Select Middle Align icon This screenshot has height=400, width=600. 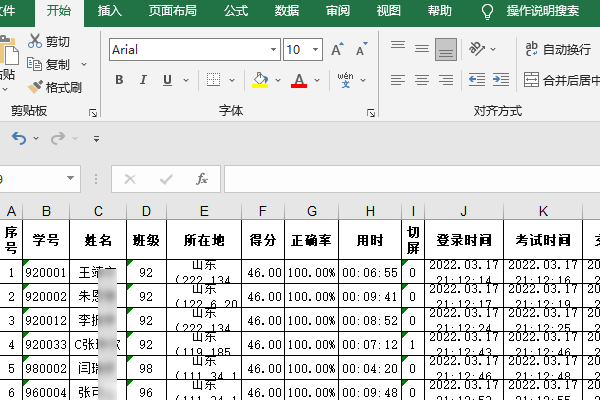coord(422,49)
